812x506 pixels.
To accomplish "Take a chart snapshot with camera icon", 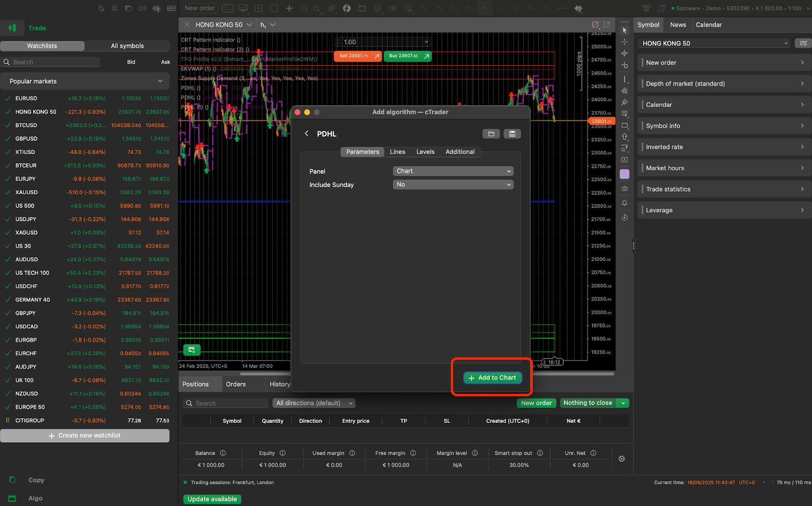I will point(625,189).
